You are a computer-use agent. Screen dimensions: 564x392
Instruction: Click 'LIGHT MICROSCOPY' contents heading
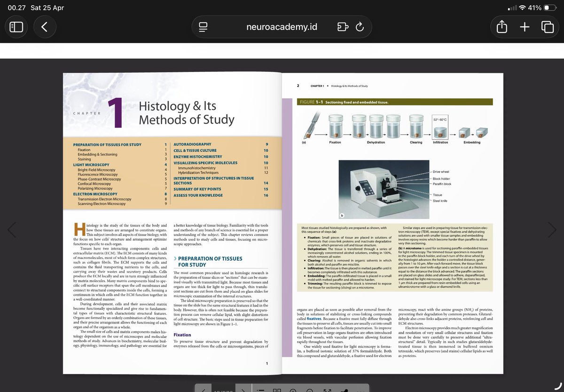coord(91,165)
